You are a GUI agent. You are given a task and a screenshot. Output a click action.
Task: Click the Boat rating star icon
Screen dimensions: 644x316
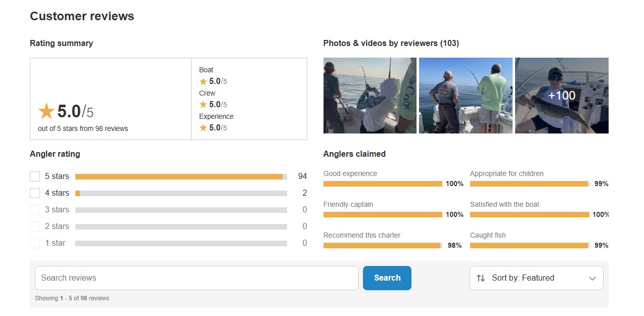203,81
